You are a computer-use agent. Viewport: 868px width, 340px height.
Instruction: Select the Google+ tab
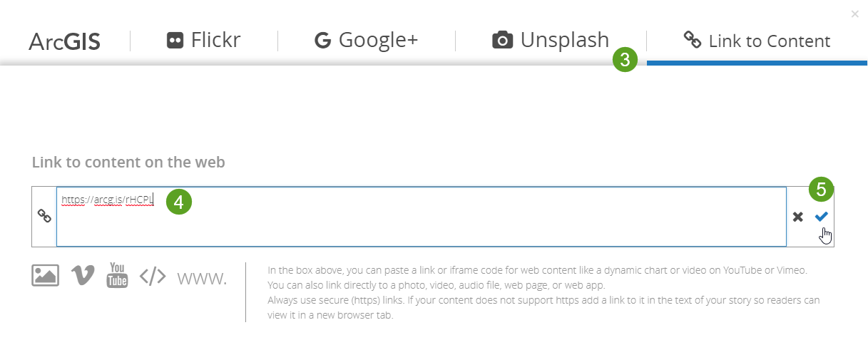coord(366,40)
